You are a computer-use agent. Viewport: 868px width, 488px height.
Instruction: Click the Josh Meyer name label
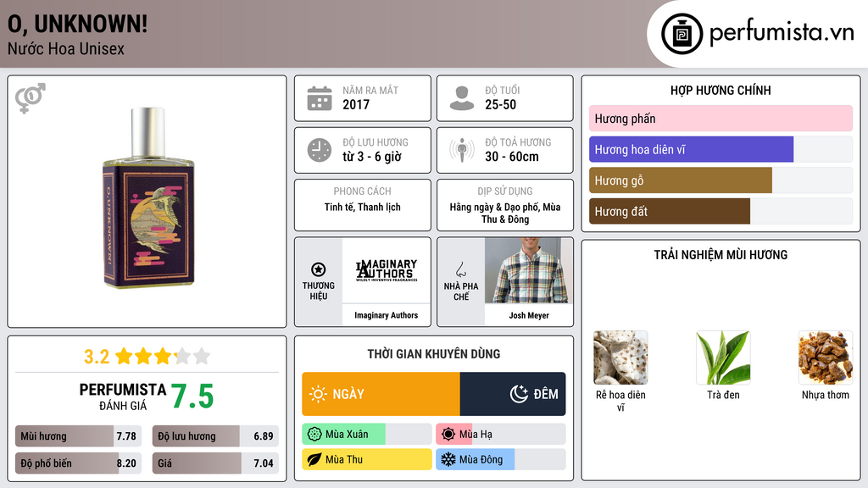[x=529, y=315]
